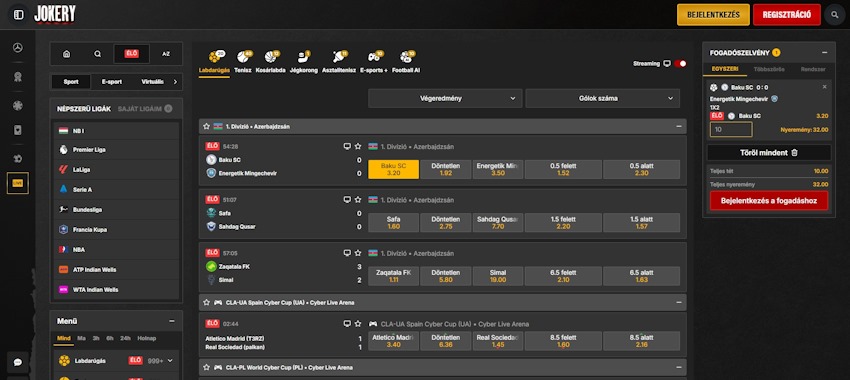The image size is (850, 380).
Task: Open the stream icon for the Safa match
Action: 347,199
